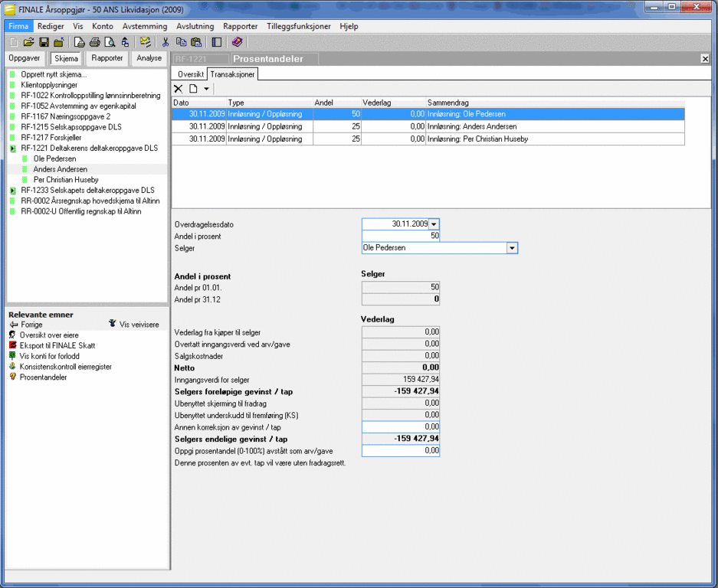Click the scissors cut icon
718x588 pixels.
point(166,43)
